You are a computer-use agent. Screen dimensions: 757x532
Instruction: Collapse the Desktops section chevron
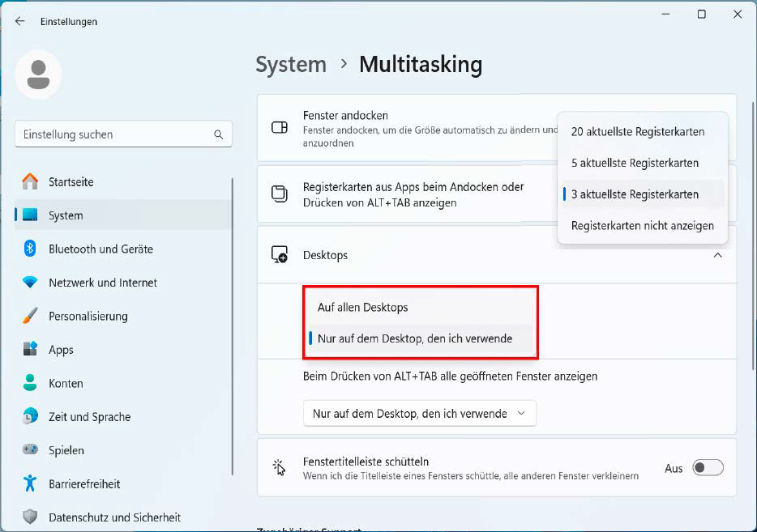[718, 255]
